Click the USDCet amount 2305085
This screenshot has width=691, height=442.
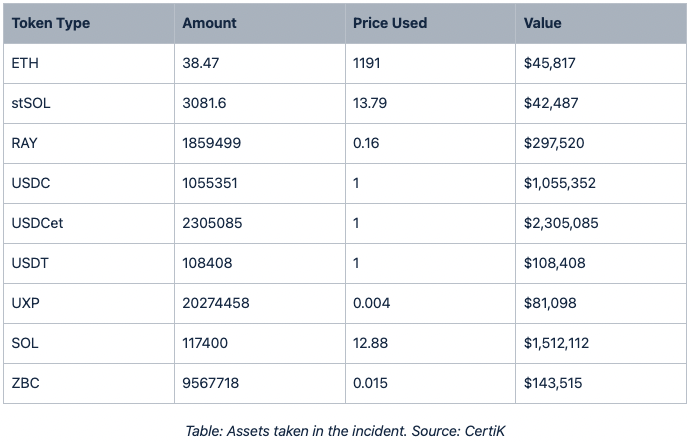(212, 223)
